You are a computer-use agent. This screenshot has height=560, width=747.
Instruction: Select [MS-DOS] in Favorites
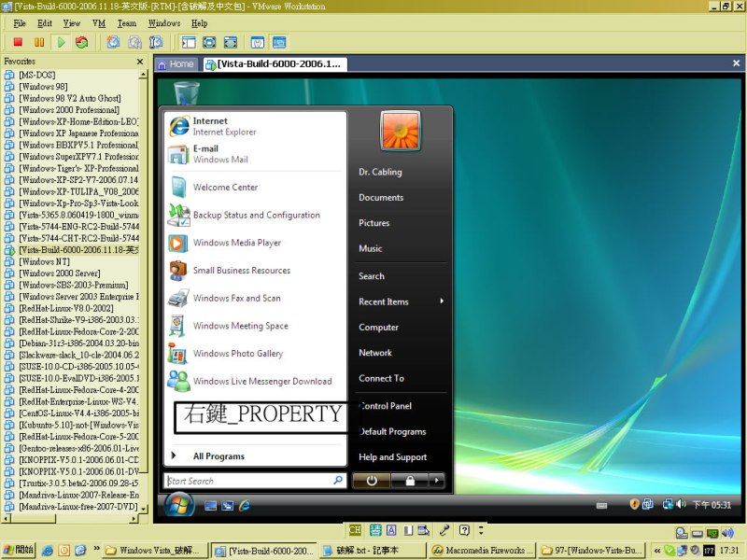coord(37,75)
